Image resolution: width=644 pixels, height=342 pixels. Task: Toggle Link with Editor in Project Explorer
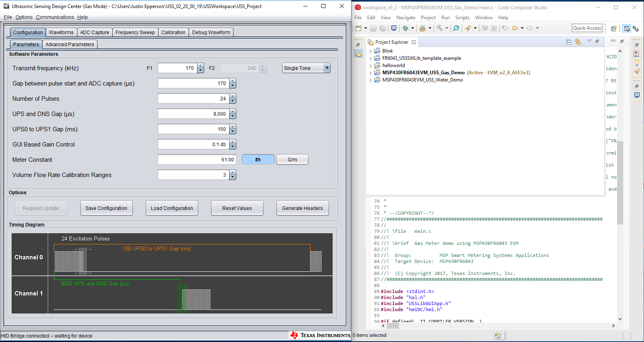click(x=578, y=42)
